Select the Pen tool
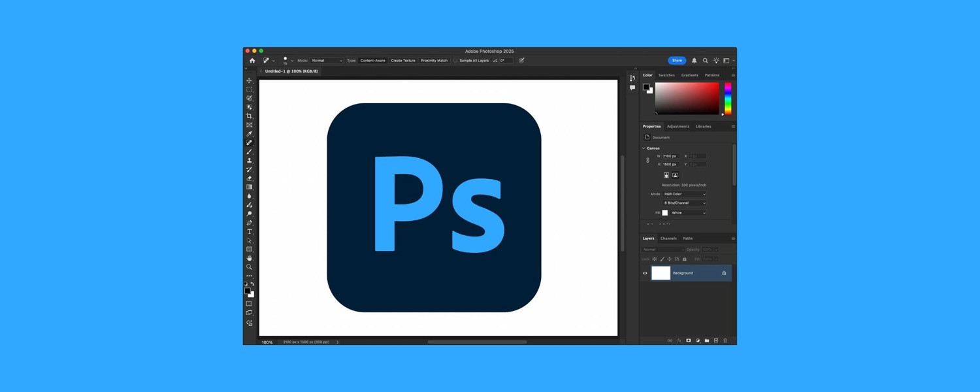This screenshot has width=980, height=392. click(249, 223)
